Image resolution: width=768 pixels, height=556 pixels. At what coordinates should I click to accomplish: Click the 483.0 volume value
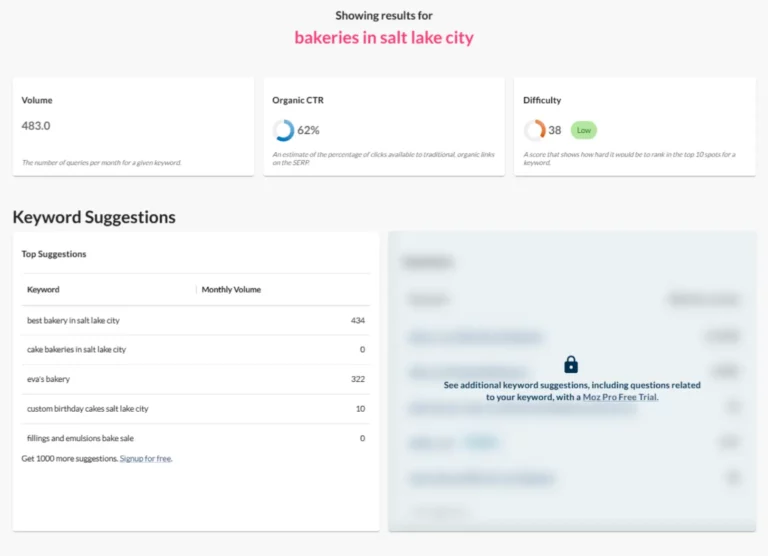coord(36,126)
